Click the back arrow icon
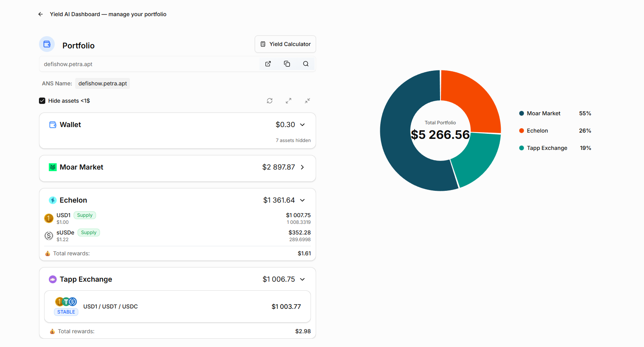The height and width of the screenshot is (347, 644). [41, 14]
